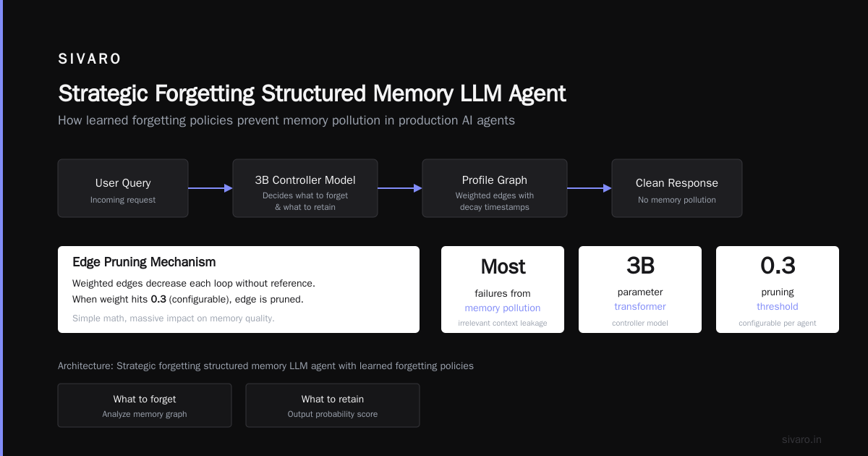Click the subtitle about learned forgetting policies

click(x=286, y=120)
